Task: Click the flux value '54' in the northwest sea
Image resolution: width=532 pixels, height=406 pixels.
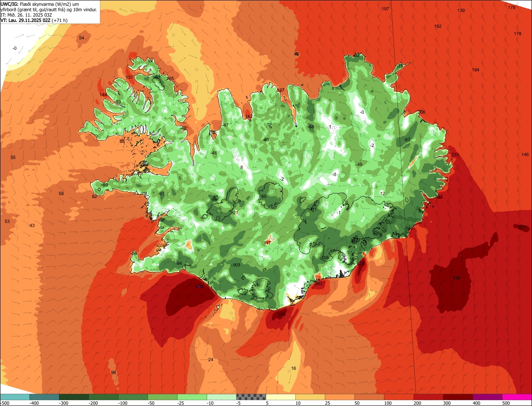Action: click(x=81, y=38)
